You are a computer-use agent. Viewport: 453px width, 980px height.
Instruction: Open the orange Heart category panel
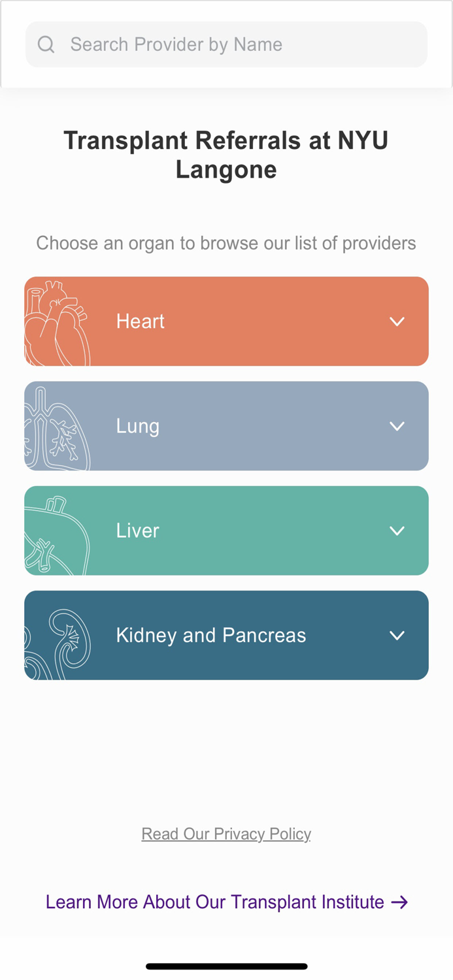(226, 321)
